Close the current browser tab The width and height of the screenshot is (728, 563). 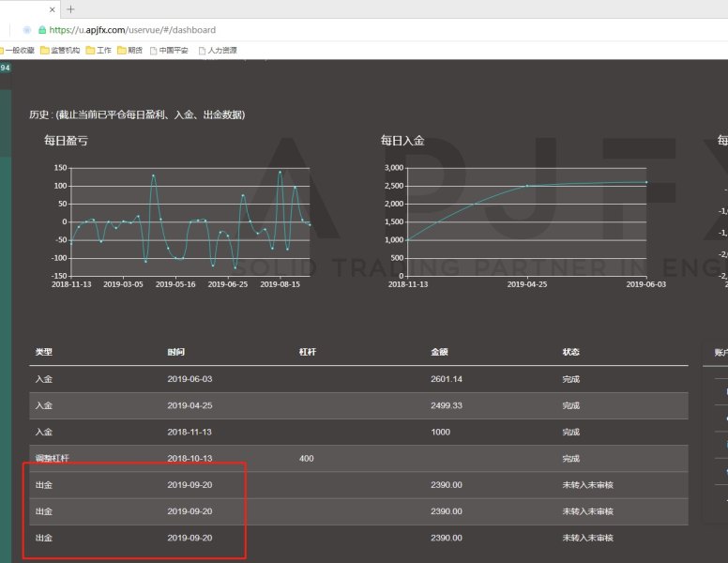click(51, 9)
